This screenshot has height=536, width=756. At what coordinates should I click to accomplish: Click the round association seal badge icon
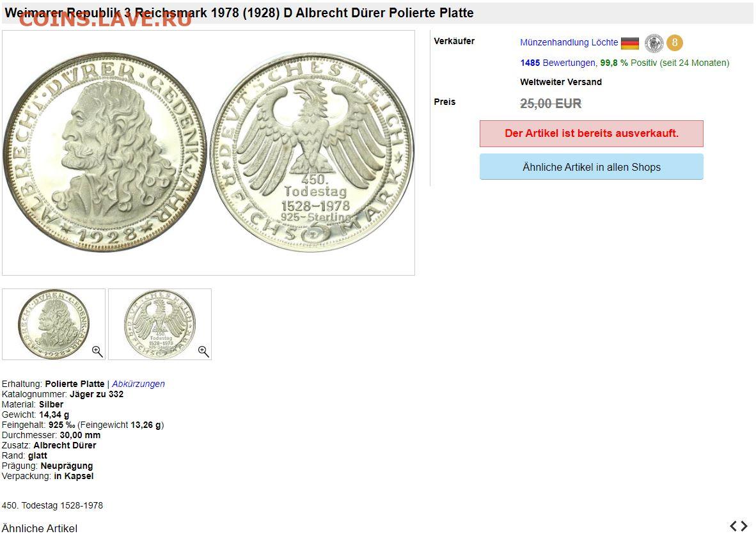coord(654,43)
